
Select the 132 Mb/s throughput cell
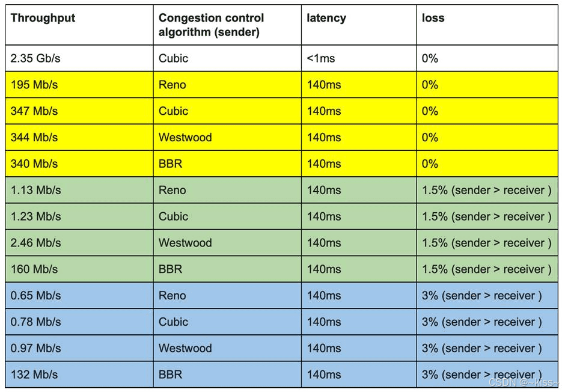[79, 375]
